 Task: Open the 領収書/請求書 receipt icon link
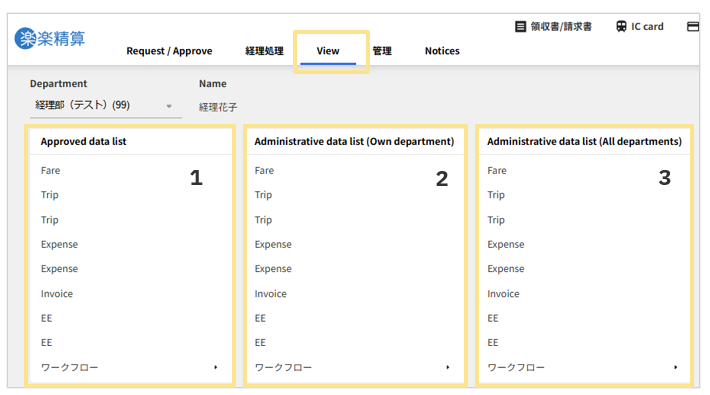coord(553,27)
